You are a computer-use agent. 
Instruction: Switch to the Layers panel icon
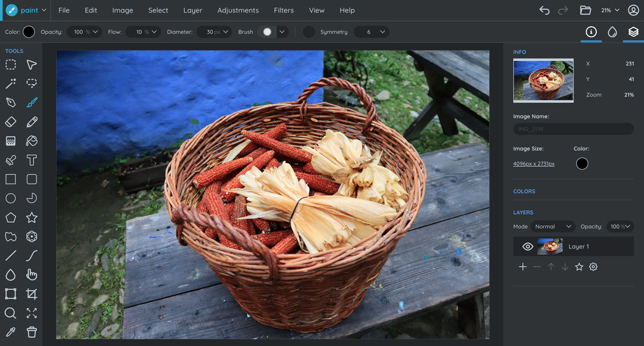(633, 32)
